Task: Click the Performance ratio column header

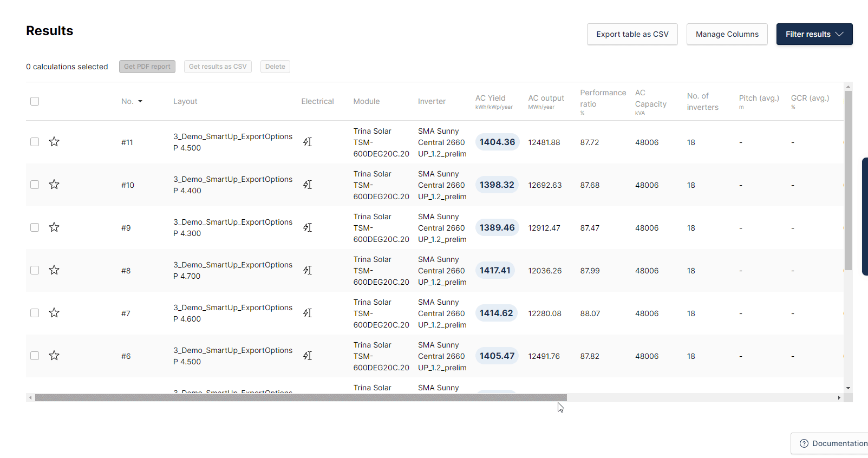Action: [602, 98]
